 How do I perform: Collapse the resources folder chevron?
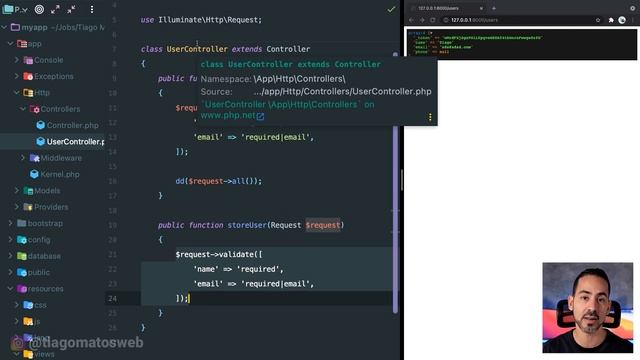pos(11,289)
